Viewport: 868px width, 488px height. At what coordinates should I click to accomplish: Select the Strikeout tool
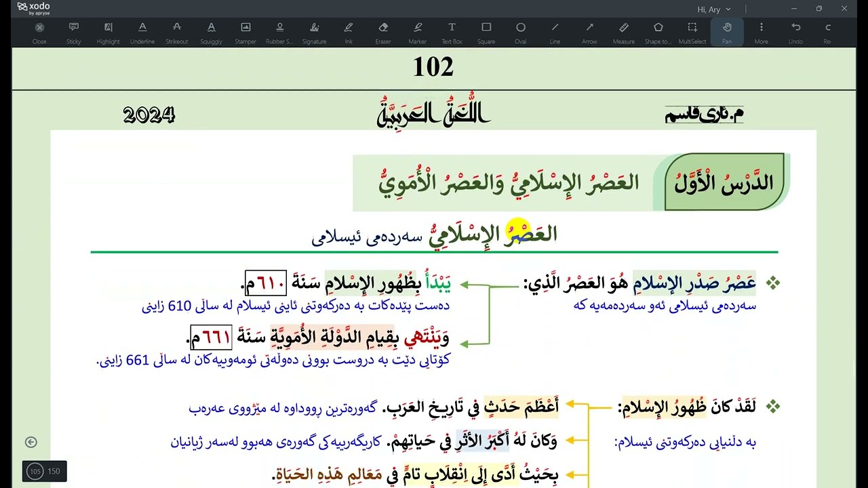pos(177,32)
